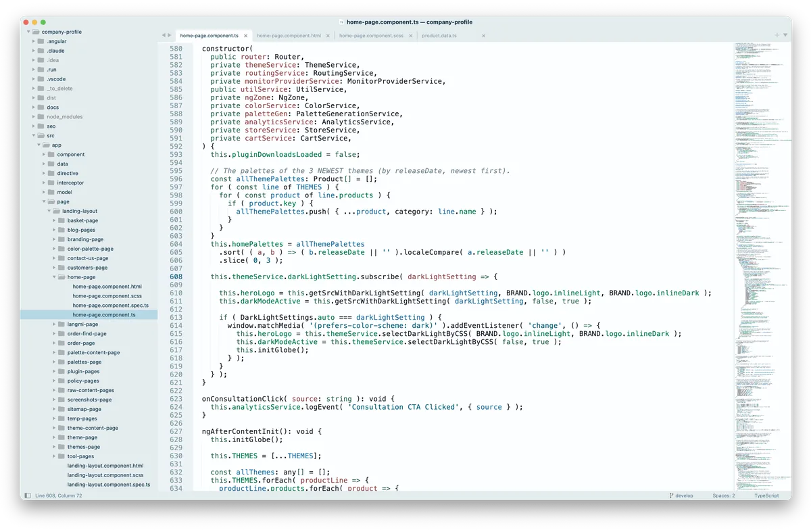
Task: Click the langmi-page folder icon
Action: coord(62,324)
